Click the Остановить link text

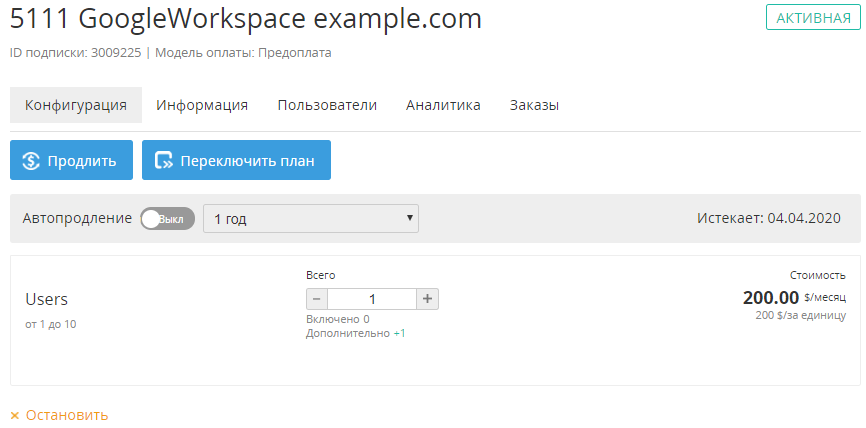pos(67,415)
